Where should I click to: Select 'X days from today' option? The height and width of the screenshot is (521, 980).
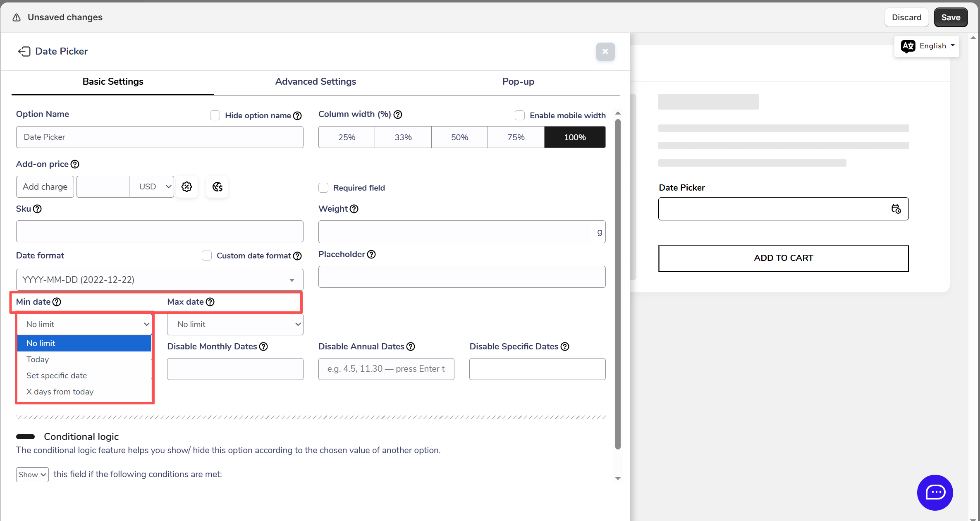tap(60, 392)
